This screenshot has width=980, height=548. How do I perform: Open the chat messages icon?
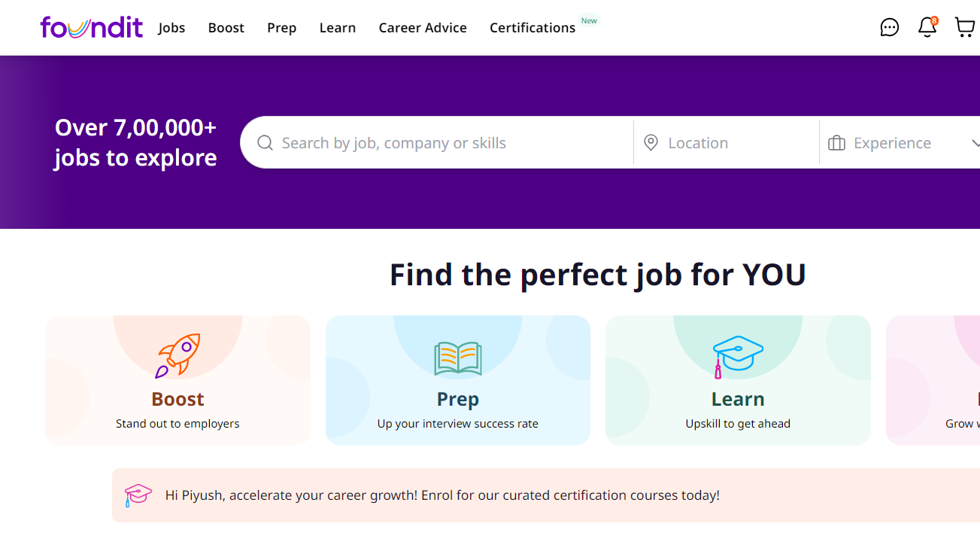pos(889,28)
